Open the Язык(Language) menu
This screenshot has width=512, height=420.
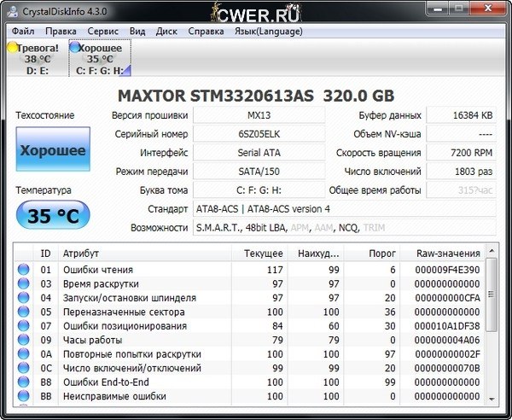click(x=269, y=31)
